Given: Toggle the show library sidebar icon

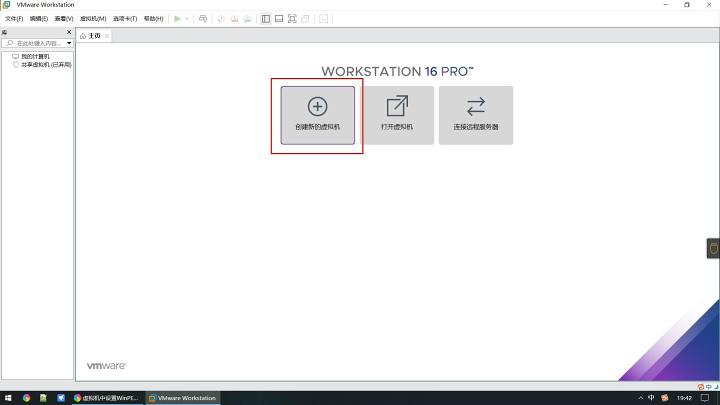Looking at the screenshot, I should point(265,19).
